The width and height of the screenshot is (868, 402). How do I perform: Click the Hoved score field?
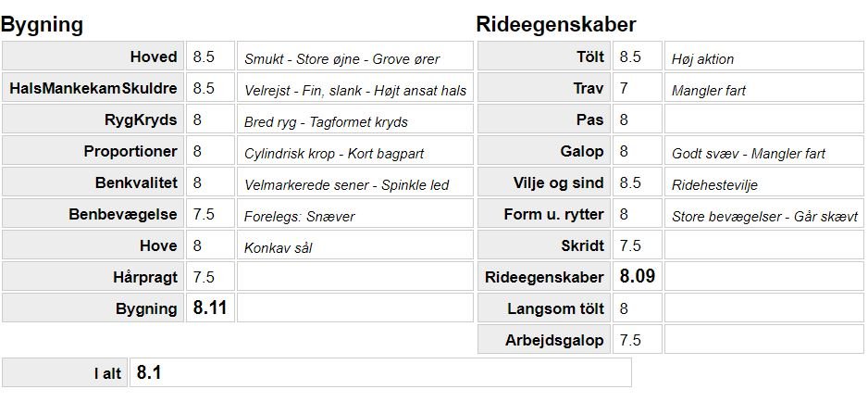click(x=209, y=57)
